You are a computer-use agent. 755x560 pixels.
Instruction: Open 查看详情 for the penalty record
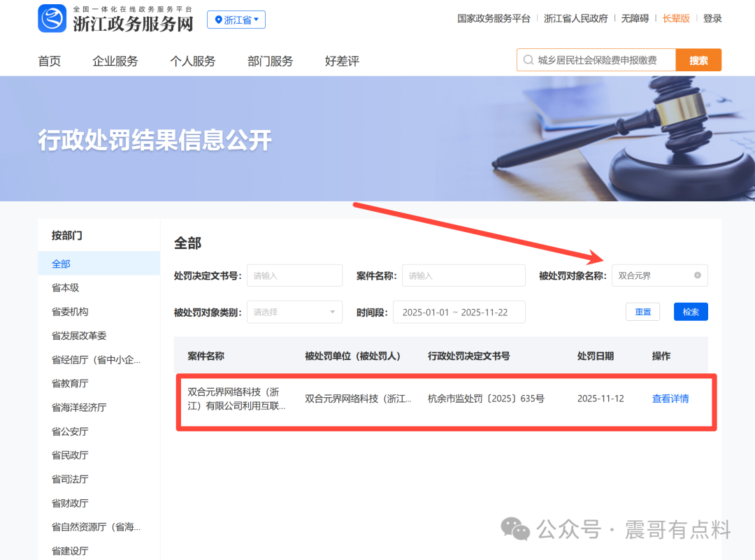670,399
